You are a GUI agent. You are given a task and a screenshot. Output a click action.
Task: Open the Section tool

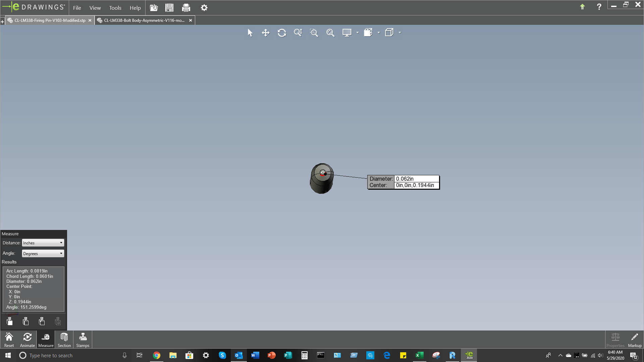coord(64,340)
